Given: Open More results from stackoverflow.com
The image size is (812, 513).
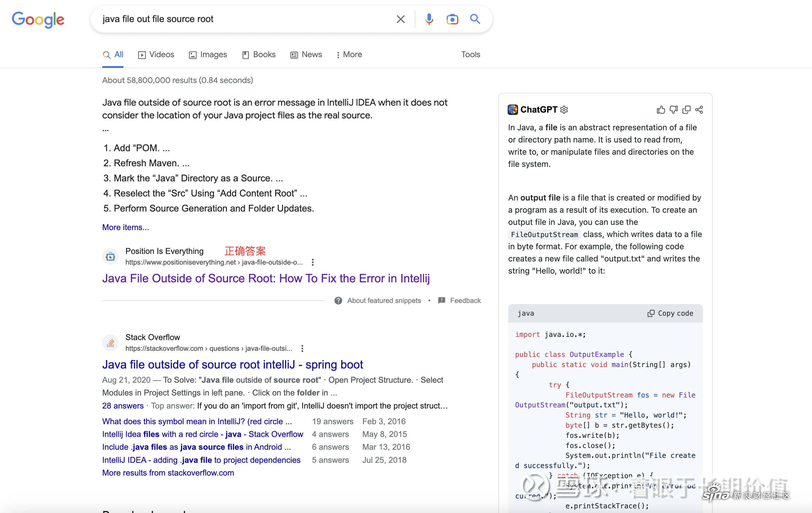Looking at the screenshot, I should click(168, 473).
